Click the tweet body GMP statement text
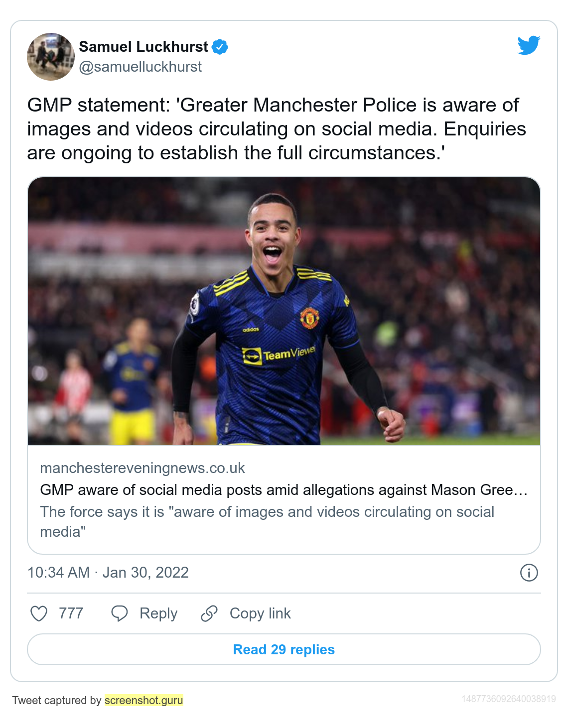The image size is (568, 728). (x=277, y=129)
